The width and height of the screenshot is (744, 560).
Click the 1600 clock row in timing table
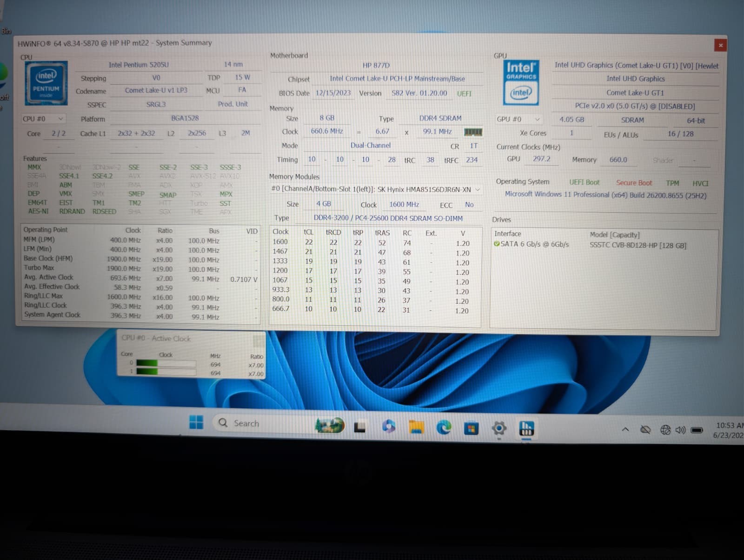click(371, 242)
